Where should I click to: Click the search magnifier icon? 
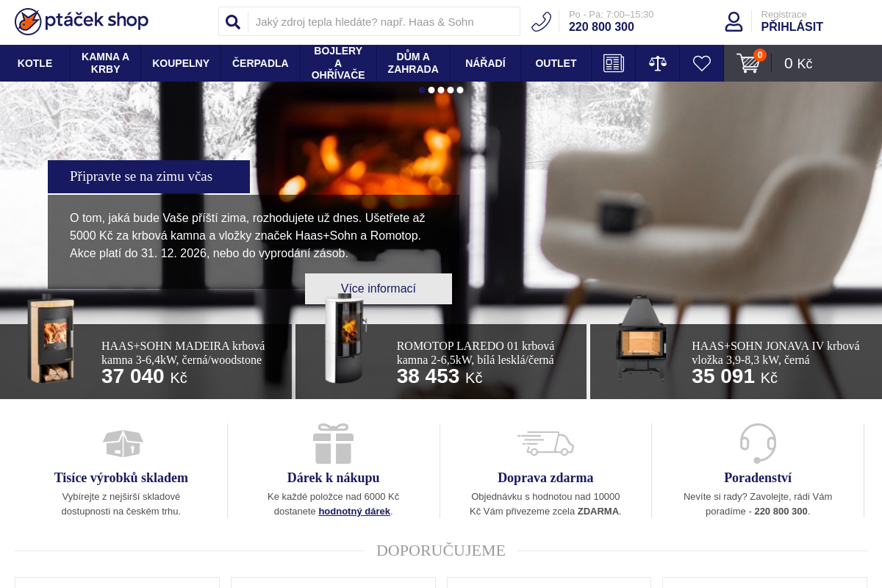tap(233, 22)
